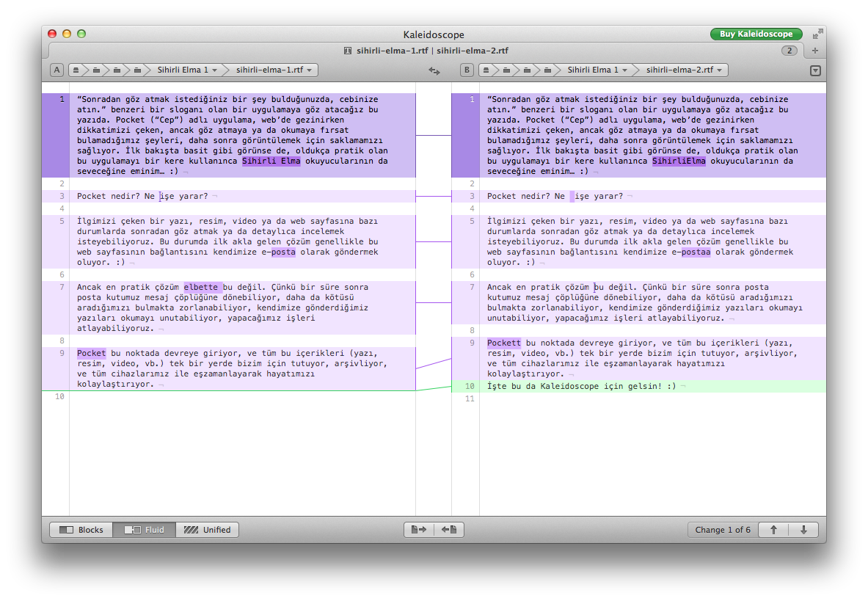The width and height of the screenshot is (868, 601).
Task: Open the sihirli-elma-2.rtf path dropdown
Action: tap(686, 70)
